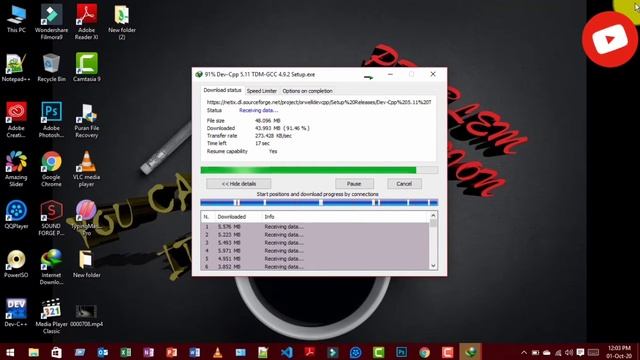Open Visual Studio Code from the taskbar
The image size is (640, 360).
pyautogui.click(x=287, y=352)
